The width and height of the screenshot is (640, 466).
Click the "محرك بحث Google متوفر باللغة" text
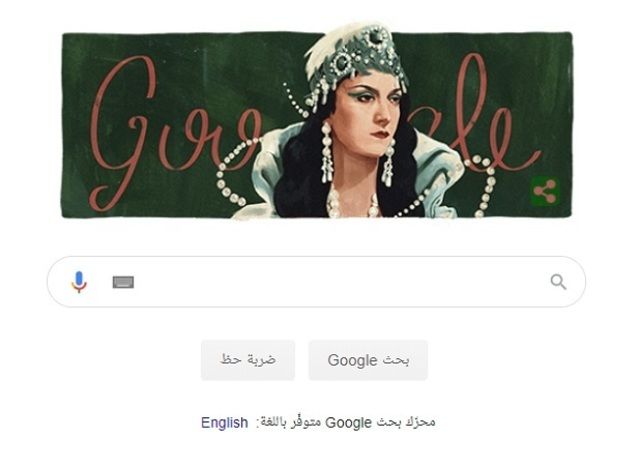(x=346, y=422)
